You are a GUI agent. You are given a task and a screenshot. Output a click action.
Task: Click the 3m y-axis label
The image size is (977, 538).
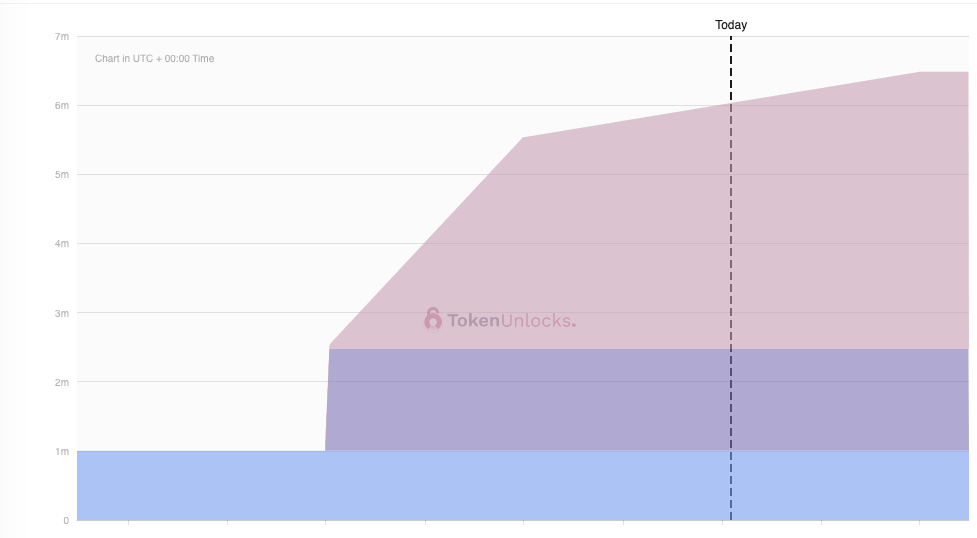(62, 313)
